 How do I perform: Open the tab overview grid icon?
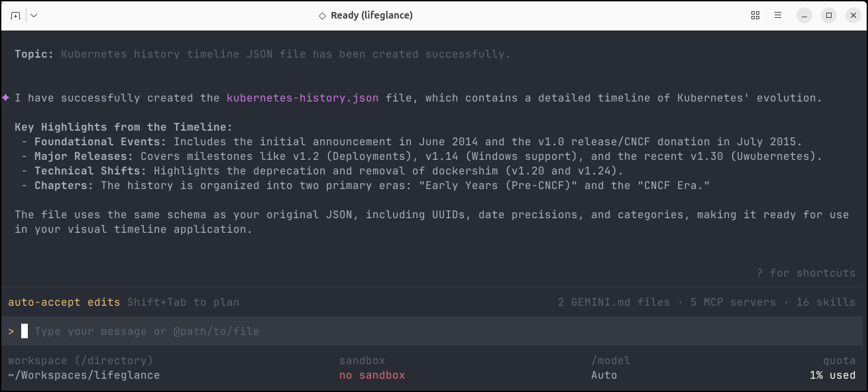755,15
